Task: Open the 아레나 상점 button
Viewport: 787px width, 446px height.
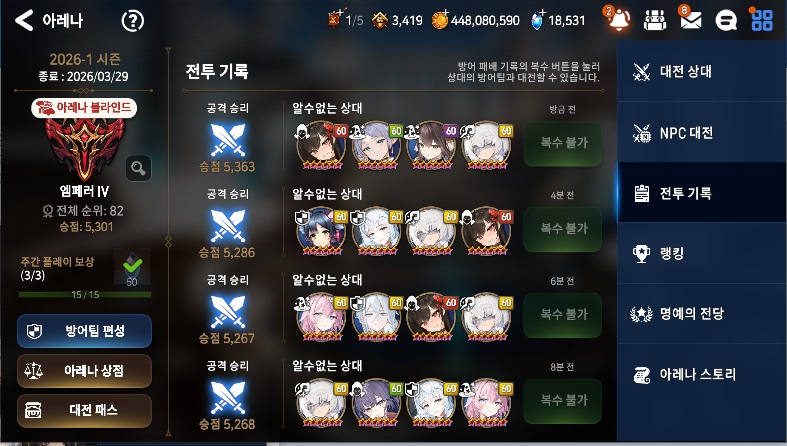Action: click(x=84, y=371)
